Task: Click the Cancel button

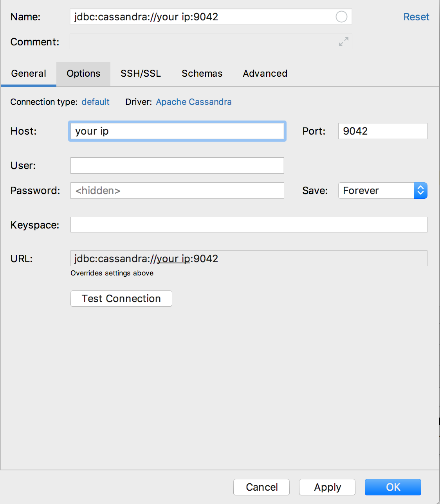Action: pyautogui.click(x=261, y=487)
